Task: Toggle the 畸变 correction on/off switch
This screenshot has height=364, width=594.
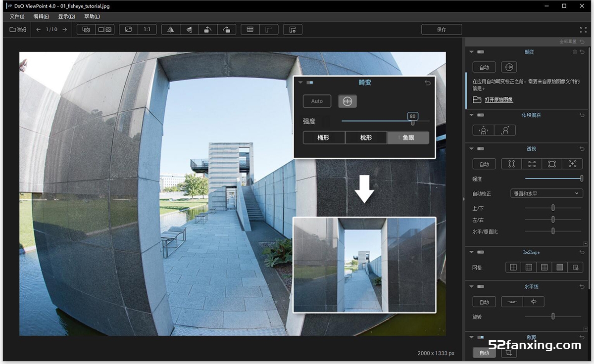Action: tap(481, 52)
